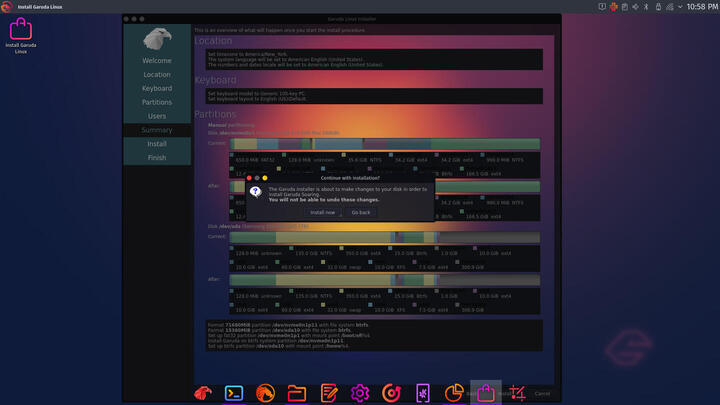Viewport: 720px width, 405px height.
Task: Click nvme disk Current partition bar
Action: pos(385,144)
